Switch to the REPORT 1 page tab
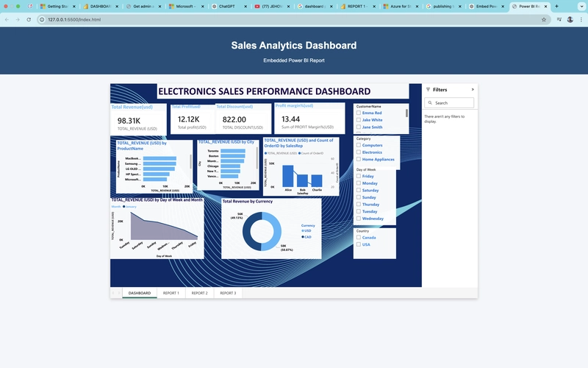 tap(171, 293)
